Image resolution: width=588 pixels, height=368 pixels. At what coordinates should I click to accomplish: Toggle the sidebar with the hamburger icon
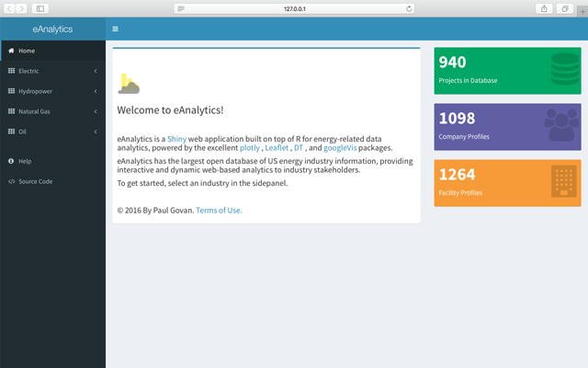[x=115, y=29]
